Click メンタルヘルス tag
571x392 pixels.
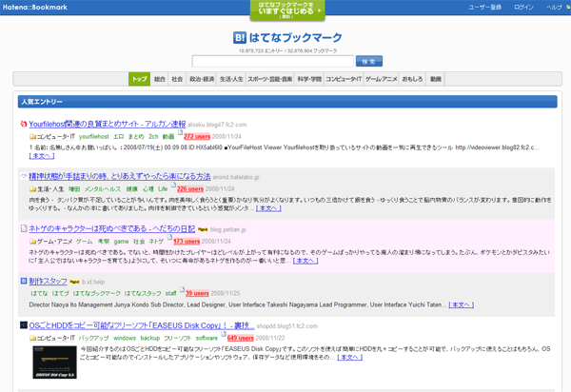point(103,189)
